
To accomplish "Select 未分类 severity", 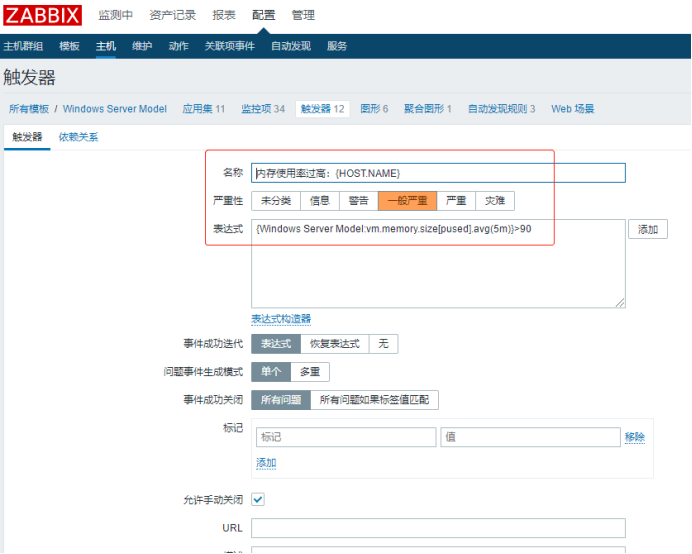I will pos(276,201).
